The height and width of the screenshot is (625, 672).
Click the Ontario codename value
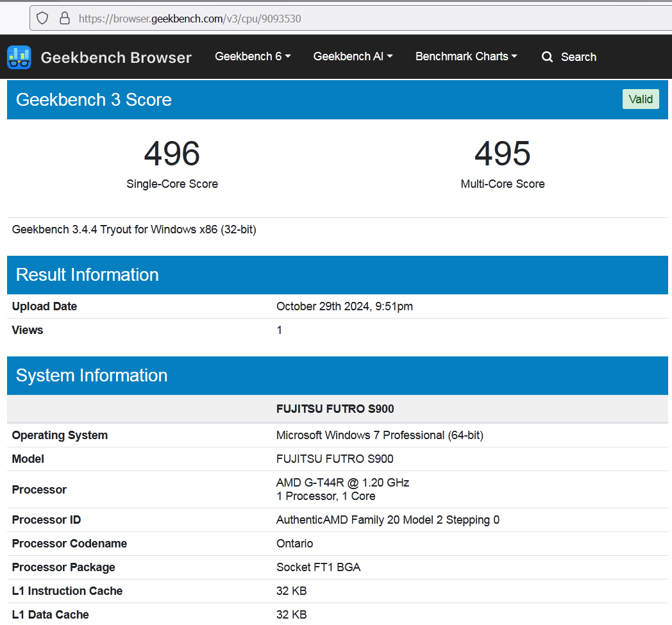click(295, 543)
